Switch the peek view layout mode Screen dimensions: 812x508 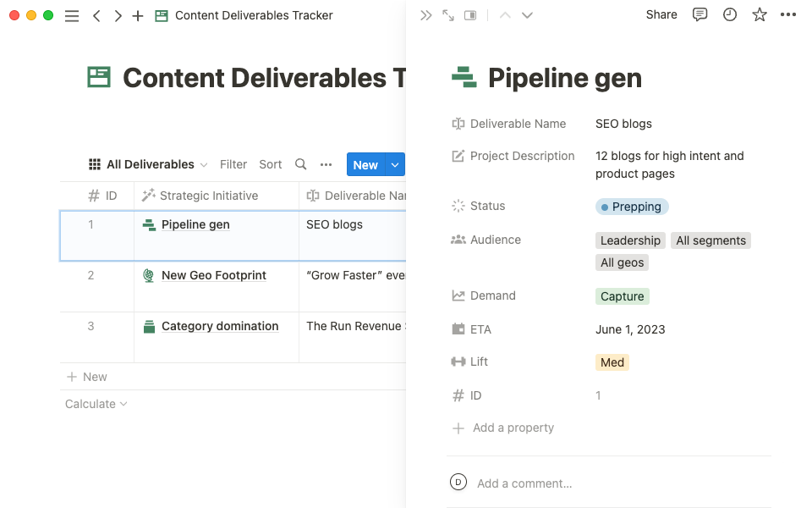[x=470, y=15]
